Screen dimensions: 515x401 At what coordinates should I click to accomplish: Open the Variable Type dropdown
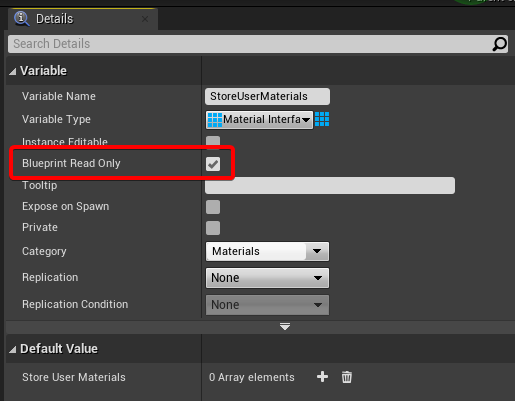(x=259, y=120)
